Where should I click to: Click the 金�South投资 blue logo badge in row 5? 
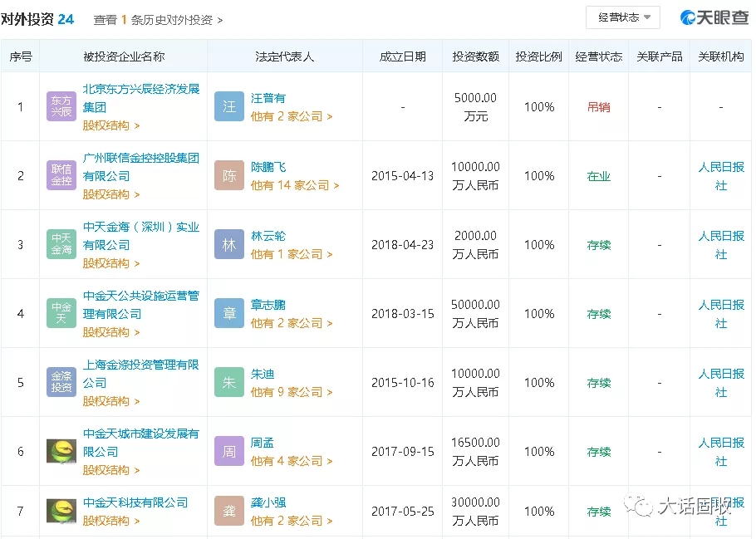click(x=61, y=382)
